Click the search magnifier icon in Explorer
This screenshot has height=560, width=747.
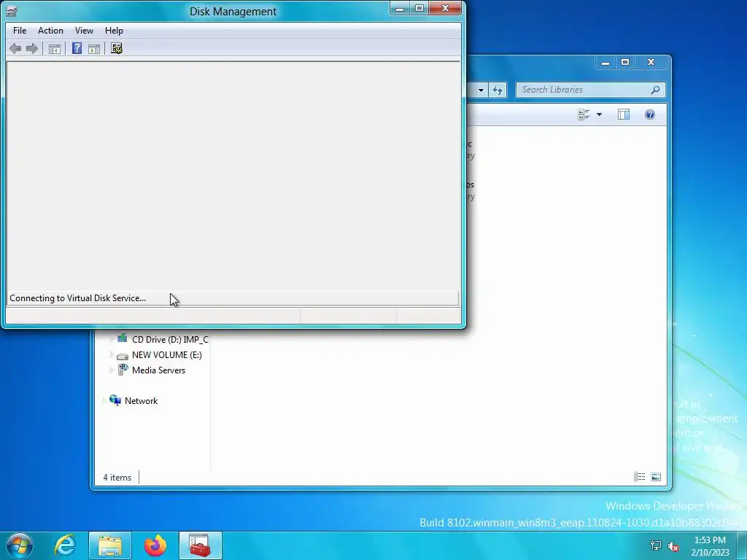pyautogui.click(x=656, y=90)
